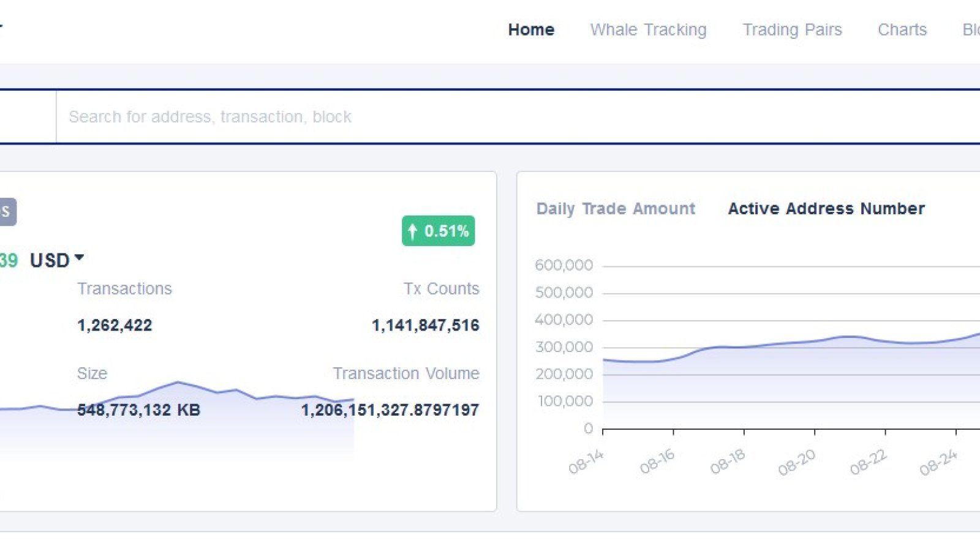Go to Whale Tracking page
This screenshot has height=551, width=980.
click(x=648, y=29)
